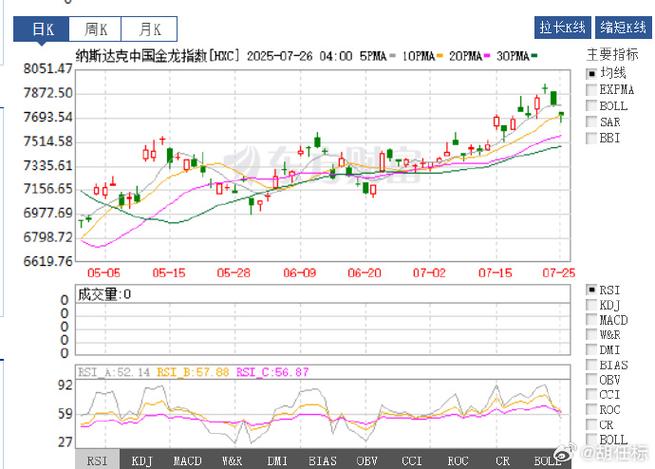Select the BBI main indicator option
The height and width of the screenshot is (469, 655).
coord(591,138)
